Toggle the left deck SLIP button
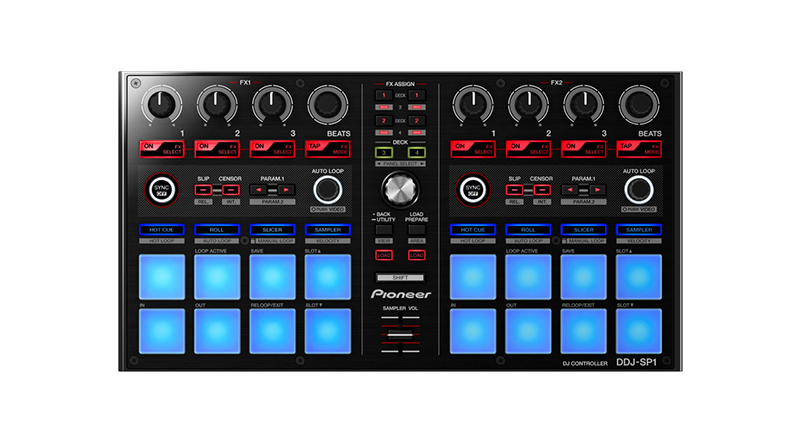The width and height of the screenshot is (800, 443). (x=203, y=190)
